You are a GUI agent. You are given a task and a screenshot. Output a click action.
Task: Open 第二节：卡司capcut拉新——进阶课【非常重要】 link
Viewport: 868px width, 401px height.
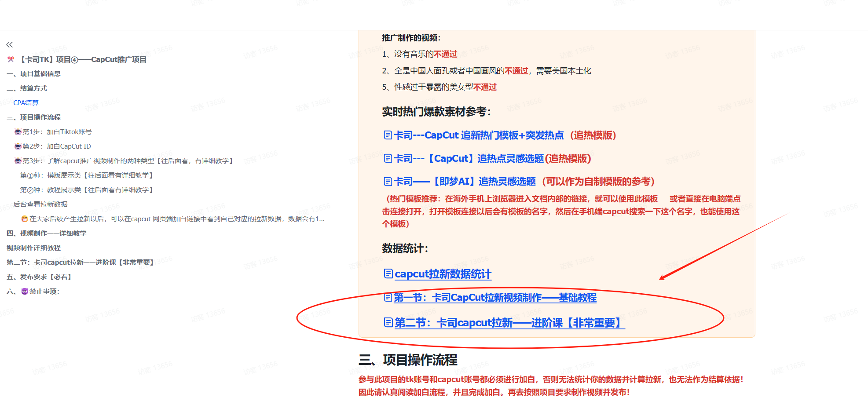coord(510,323)
